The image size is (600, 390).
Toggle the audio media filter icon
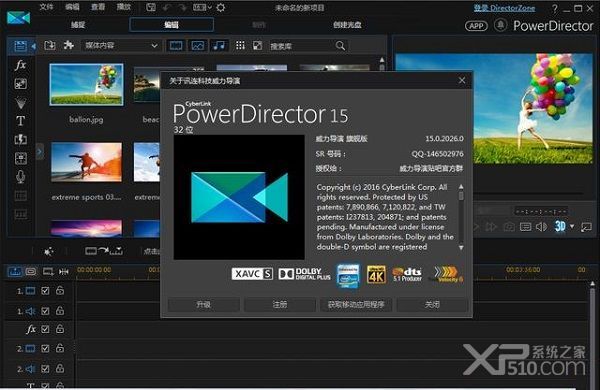point(219,46)
